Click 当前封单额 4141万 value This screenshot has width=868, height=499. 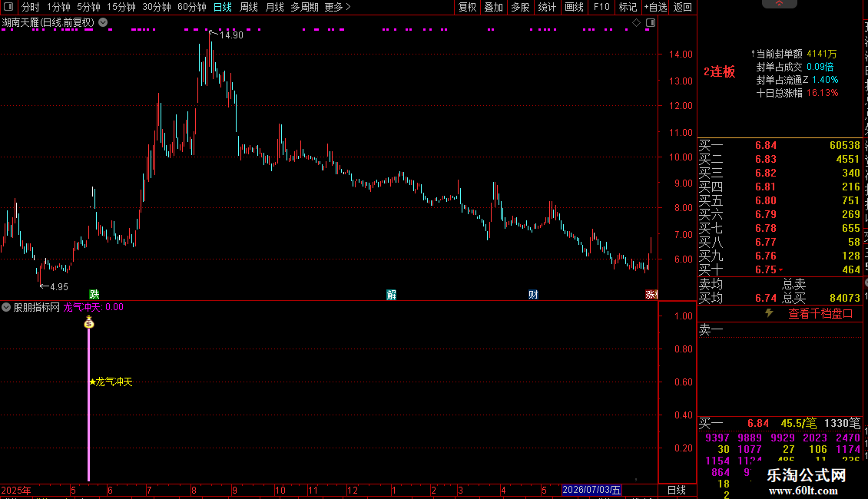point(821,54)
